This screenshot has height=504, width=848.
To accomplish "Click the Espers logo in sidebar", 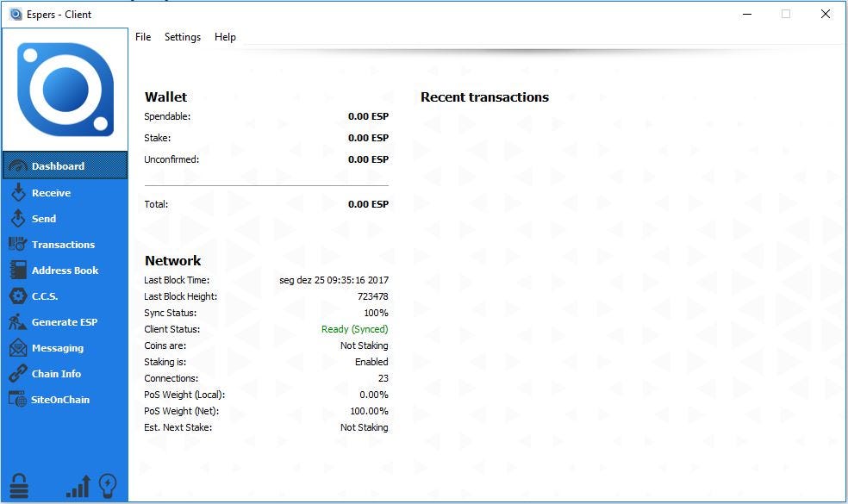I will tap(65, 90).
